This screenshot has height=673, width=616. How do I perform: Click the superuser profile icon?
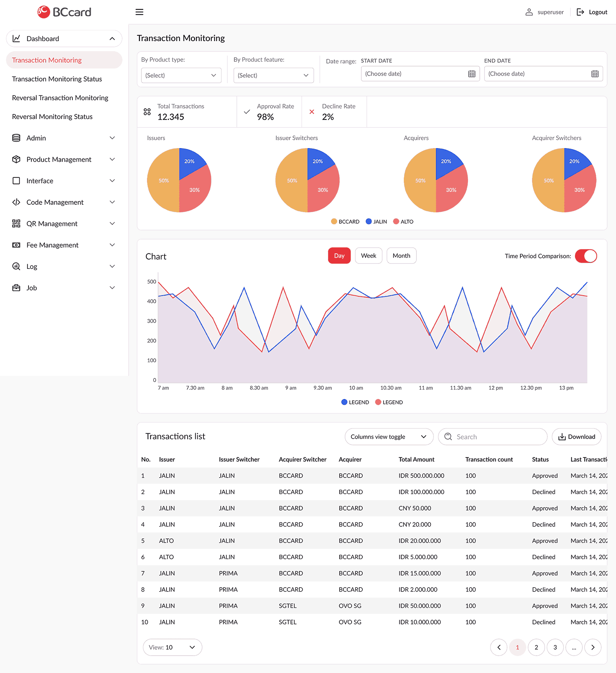pyautogui.click(x=529, y=12)
